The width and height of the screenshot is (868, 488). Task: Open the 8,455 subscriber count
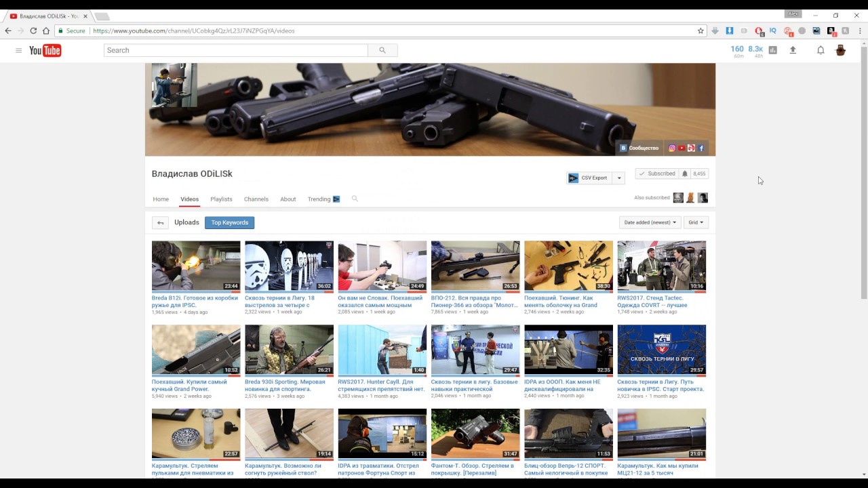(x=699, y=174)
